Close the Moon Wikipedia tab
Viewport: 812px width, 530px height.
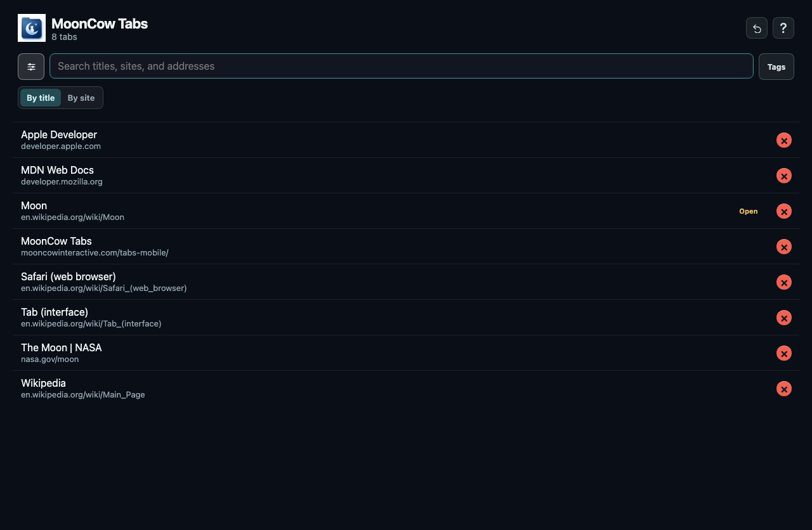point(784,211)
